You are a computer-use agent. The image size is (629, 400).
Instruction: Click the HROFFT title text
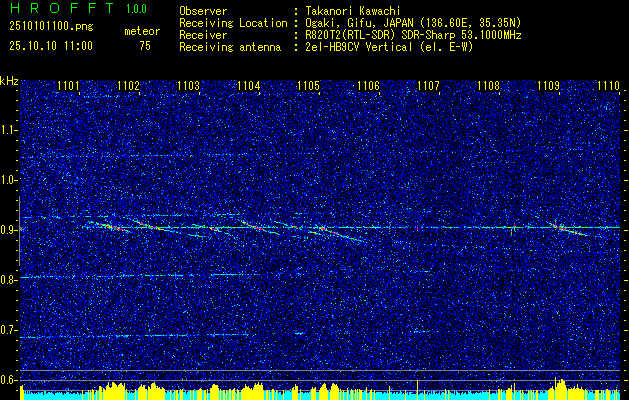(62, 8)
